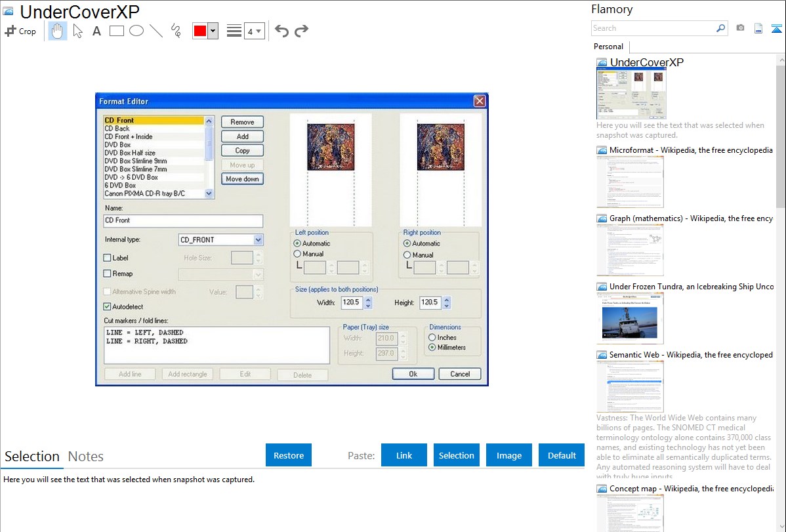This screenshot has width=786, height=532.
Task: Enable the Label checkbox
Action: pyautogui.click(x=108, y=258)
